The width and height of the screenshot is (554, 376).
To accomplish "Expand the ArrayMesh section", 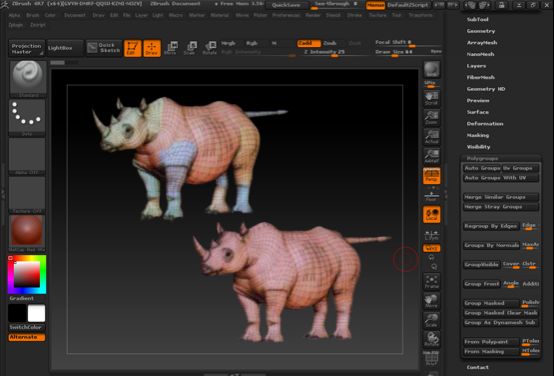I will click(482, 43).
